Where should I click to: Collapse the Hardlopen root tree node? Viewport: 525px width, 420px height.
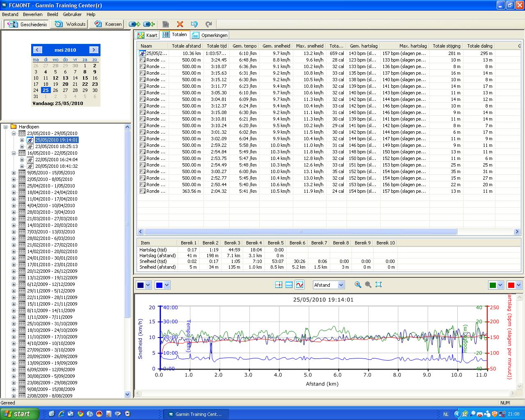pyautogui.click(x=6, y=127)
